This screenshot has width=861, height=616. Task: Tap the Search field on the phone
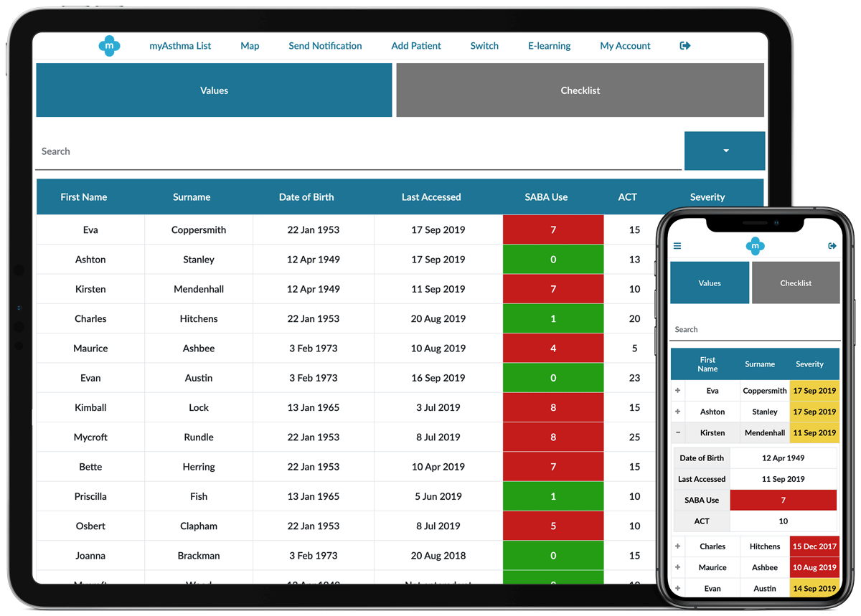pos(755,329)
